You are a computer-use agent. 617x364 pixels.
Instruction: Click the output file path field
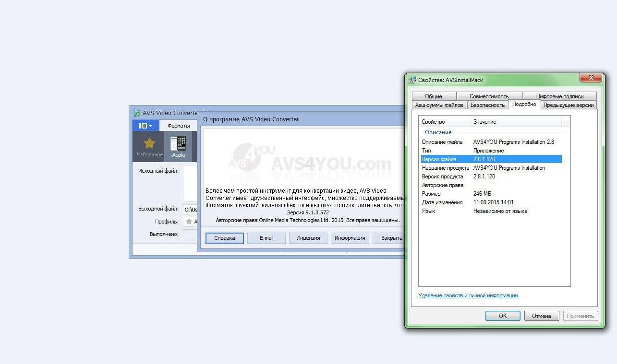coord(190,210)
